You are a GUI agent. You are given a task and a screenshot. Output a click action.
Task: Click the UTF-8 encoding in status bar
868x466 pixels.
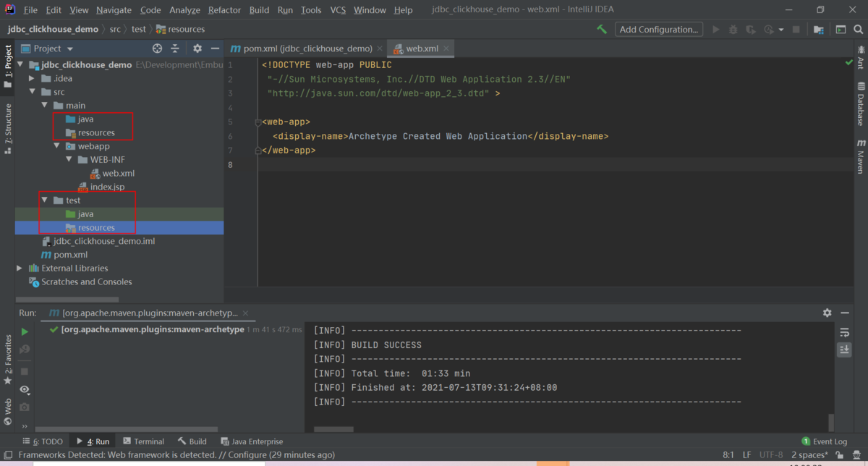[771, 455]
